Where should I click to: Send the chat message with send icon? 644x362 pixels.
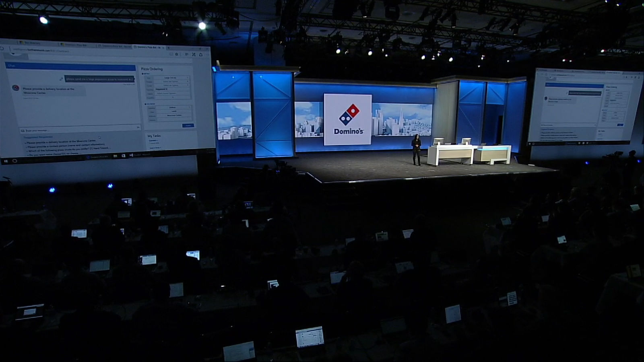(x=138, y=128)
